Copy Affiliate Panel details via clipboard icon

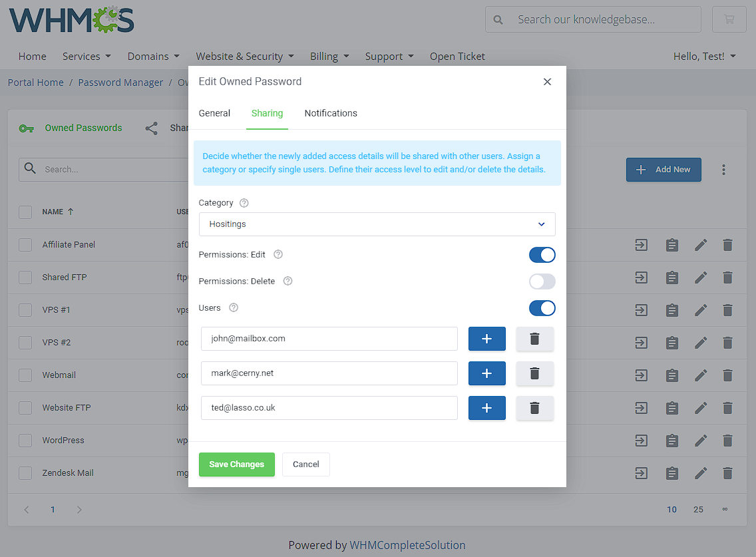pyautogui.click(x=671, y=245)
